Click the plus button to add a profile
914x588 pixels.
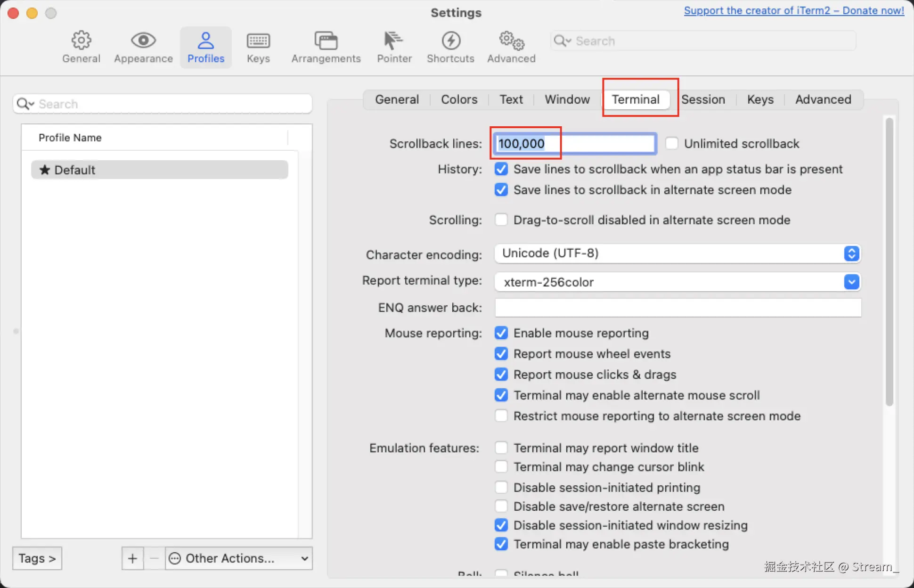pos(132,558)
